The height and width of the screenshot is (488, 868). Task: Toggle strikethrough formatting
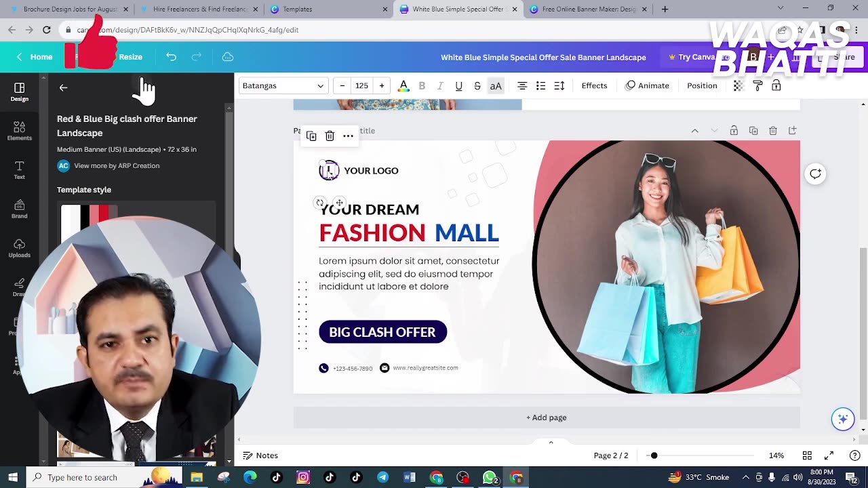pos(477,85)
